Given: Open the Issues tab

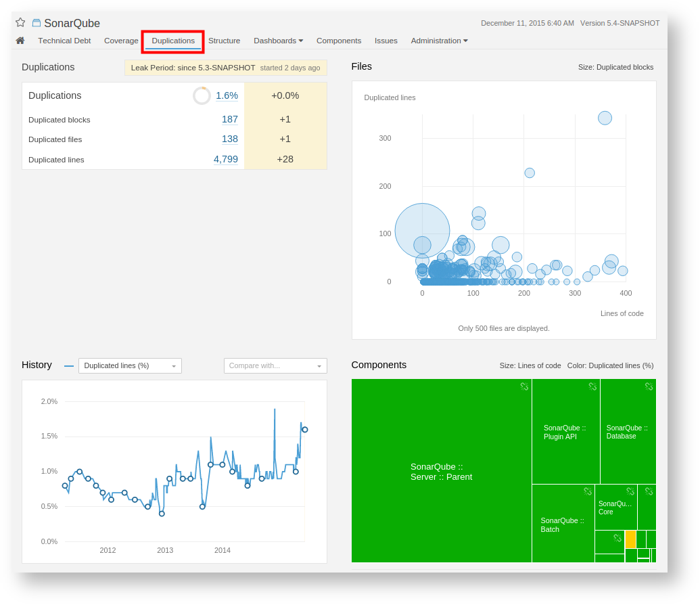Looking at the screenshot, I should [x=386, y=41].
